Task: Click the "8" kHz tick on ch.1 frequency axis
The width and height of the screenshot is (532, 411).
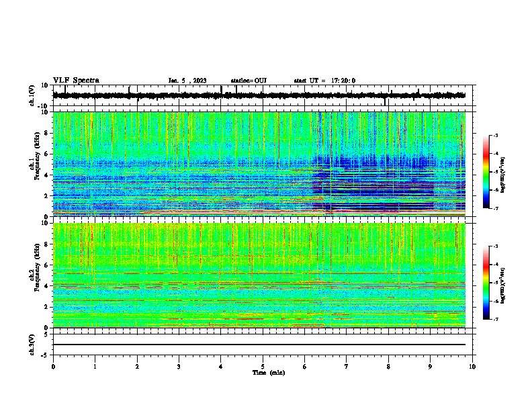Action: (x=46, y=133)
